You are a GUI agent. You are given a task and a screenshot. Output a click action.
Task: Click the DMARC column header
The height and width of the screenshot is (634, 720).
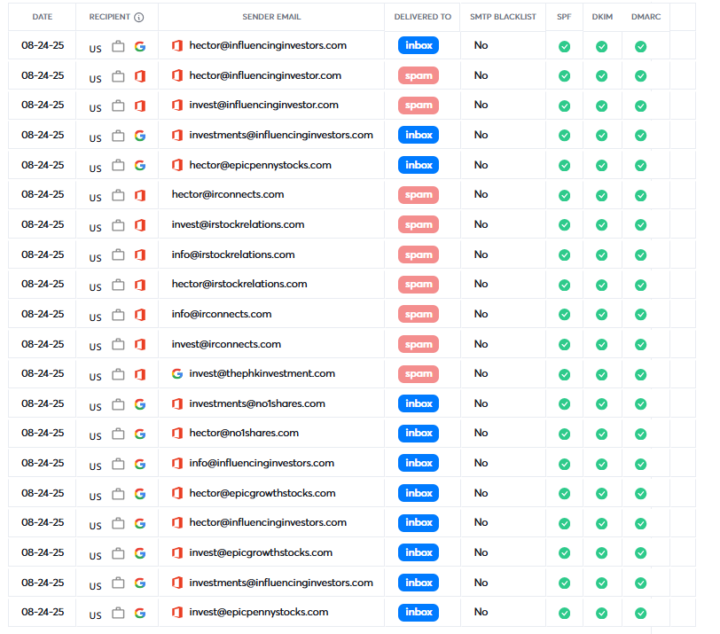(x=646, y=17)
